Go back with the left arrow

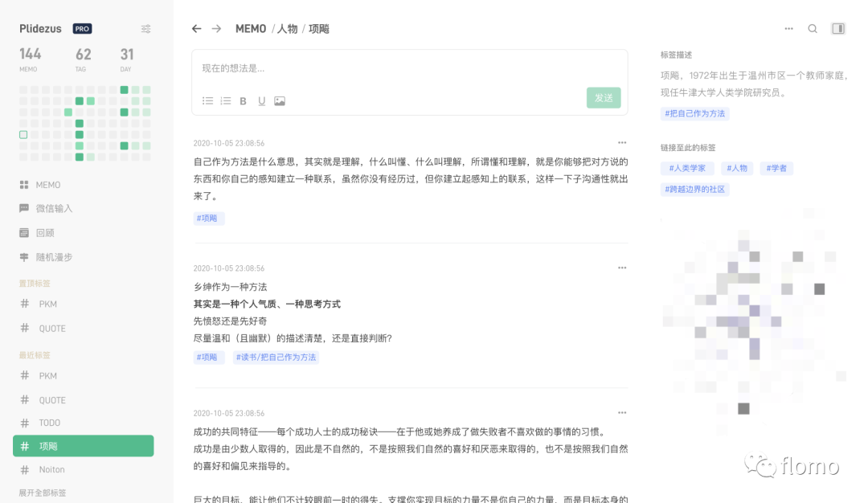197,29
